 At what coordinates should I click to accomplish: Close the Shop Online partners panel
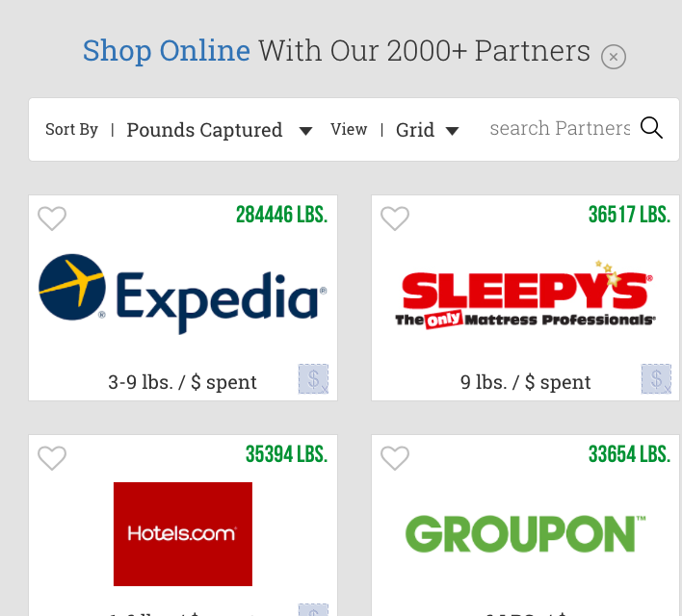click(x=614, y=57)
